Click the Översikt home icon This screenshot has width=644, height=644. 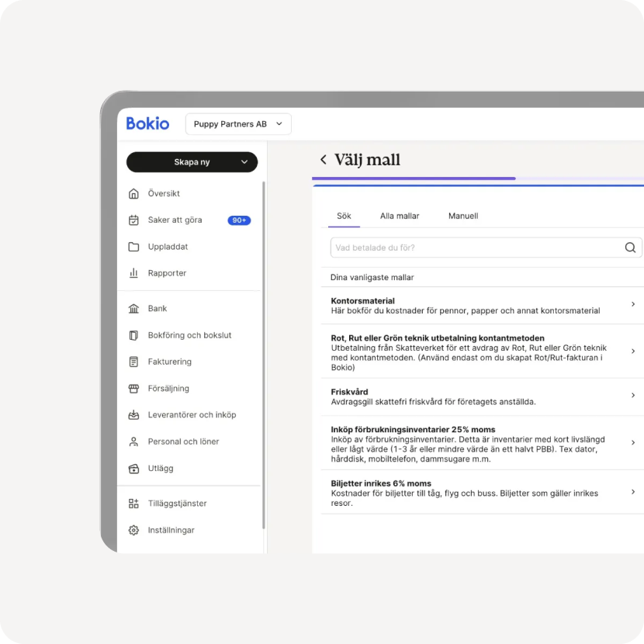(133, 194)
